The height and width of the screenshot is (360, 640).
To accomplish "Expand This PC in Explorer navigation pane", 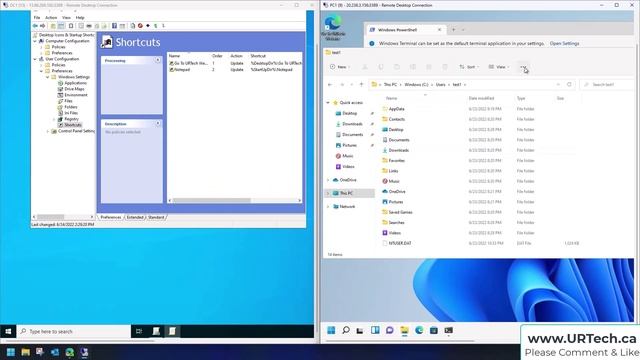I will (x=328, y=193).
